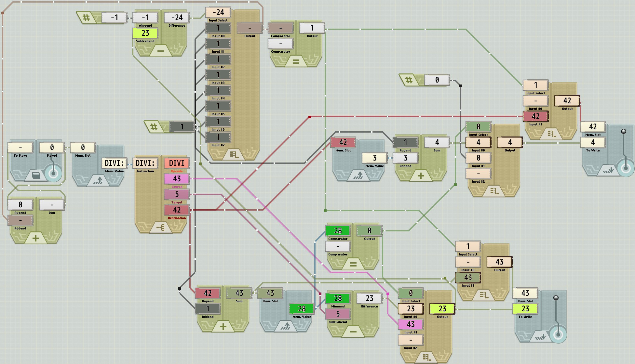
Task: Click the instruction decoder icon below DIVI node
Action: 161,228
